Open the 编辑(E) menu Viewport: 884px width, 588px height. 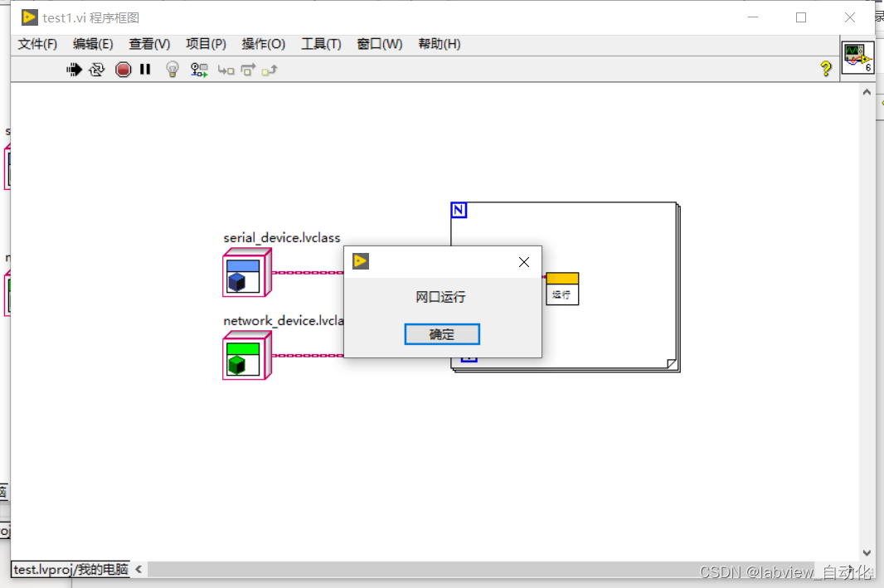(93, 44)
